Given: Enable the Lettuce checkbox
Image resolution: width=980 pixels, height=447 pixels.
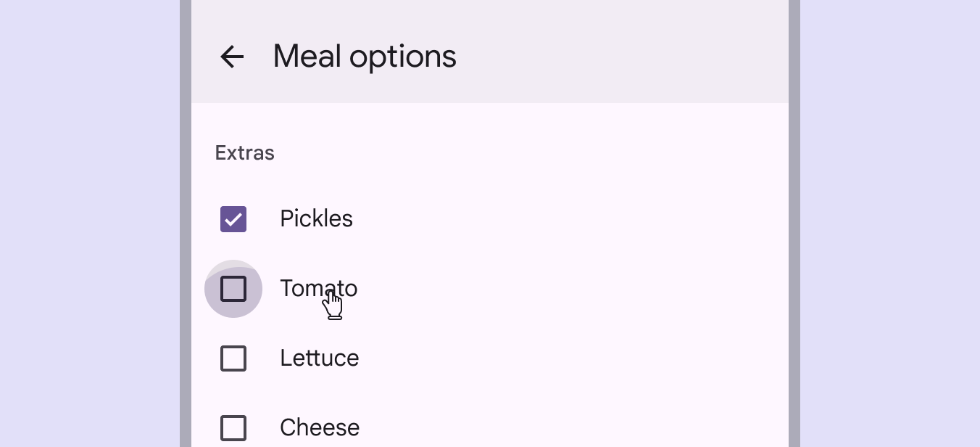Looking at the screenshot, I should point(233,358).
